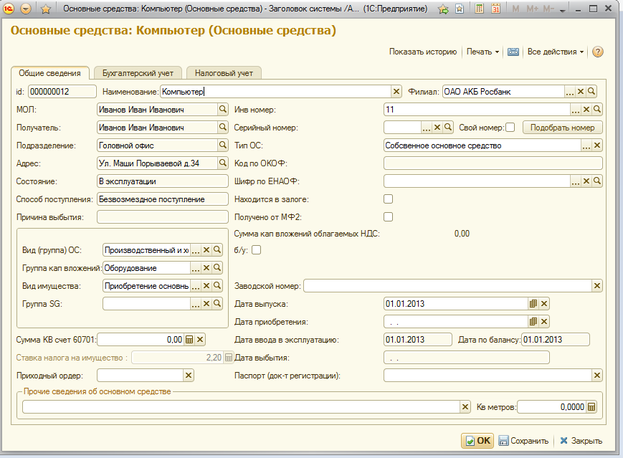
Task: Open calendar picker for Дата выпуска
Action: (533, 303)
